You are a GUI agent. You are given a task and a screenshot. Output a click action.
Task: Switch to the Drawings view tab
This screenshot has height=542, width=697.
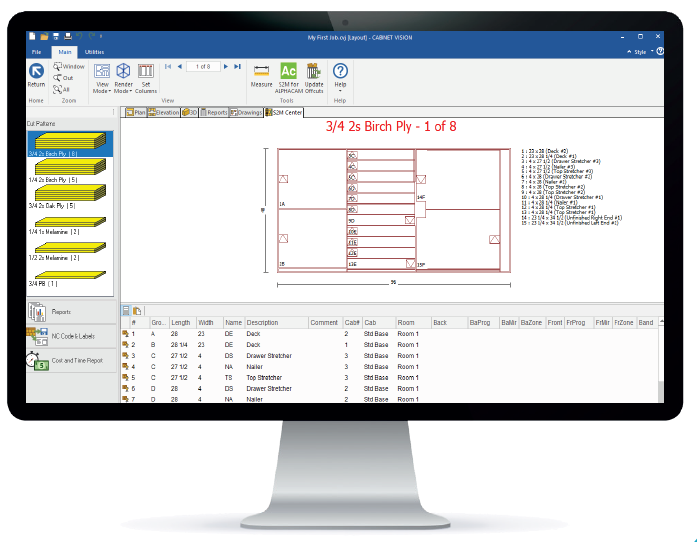(246, 112)
